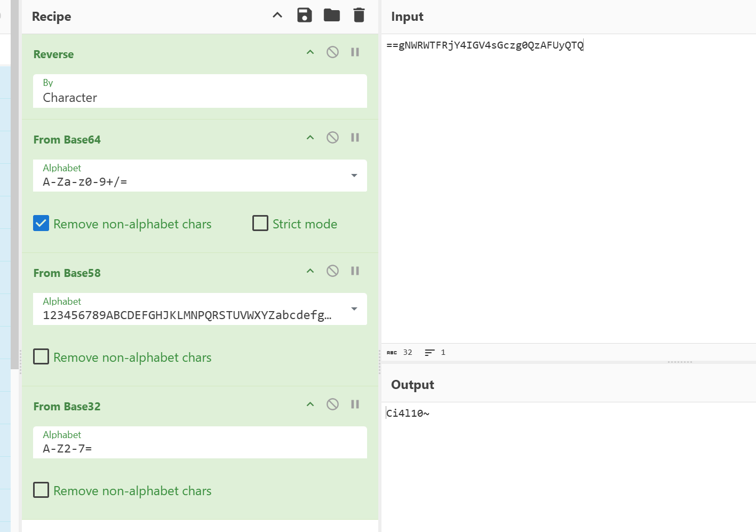This screenshot has height=532, width=756.
Task: Set breakpoint on Reverse operation
Action: click(355, 52)
